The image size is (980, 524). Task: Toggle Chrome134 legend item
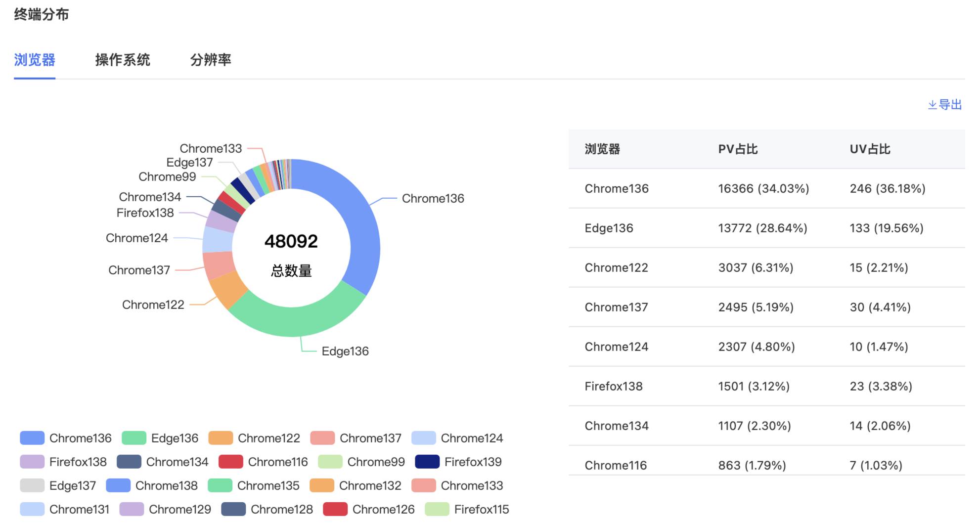coord(162,462)
